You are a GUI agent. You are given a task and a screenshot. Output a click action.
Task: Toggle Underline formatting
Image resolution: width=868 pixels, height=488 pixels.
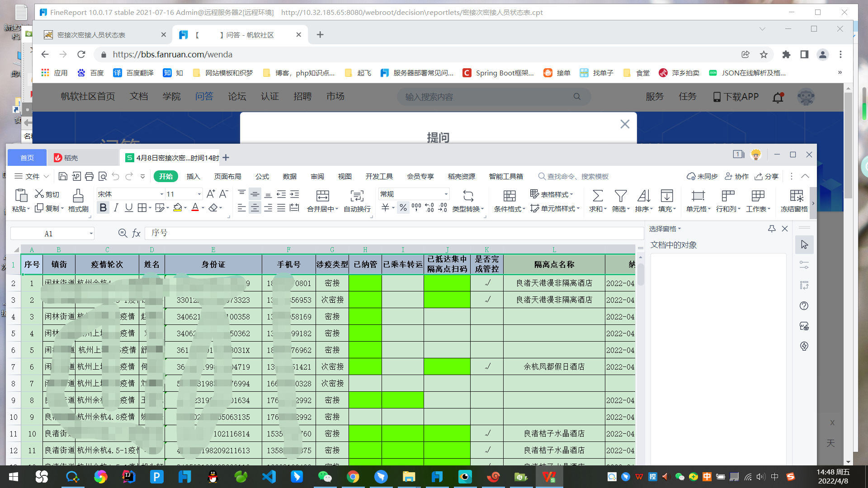click(129, 207)
